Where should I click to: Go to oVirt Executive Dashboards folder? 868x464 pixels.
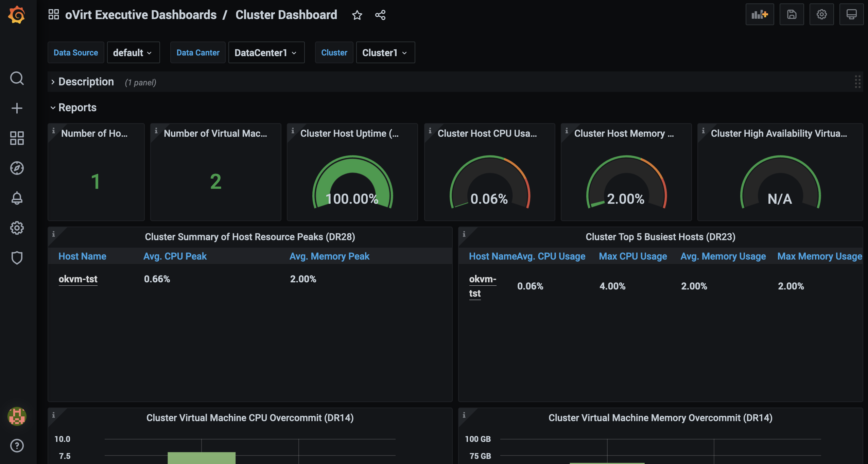141,15
